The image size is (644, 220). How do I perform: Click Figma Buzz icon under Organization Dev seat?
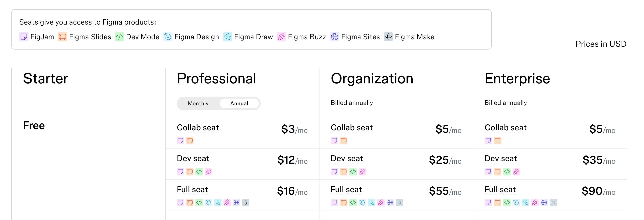(x=362, y=171)
